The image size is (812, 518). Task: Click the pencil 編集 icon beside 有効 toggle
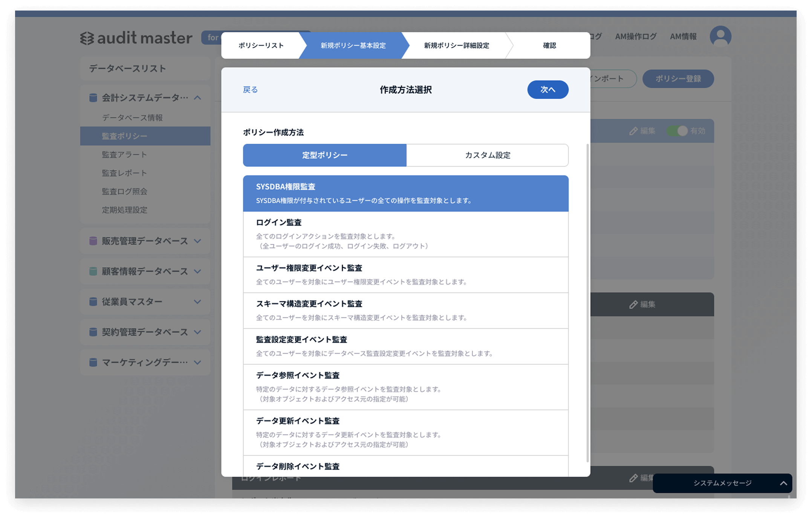pyautogui.click(x=633, y=131)
